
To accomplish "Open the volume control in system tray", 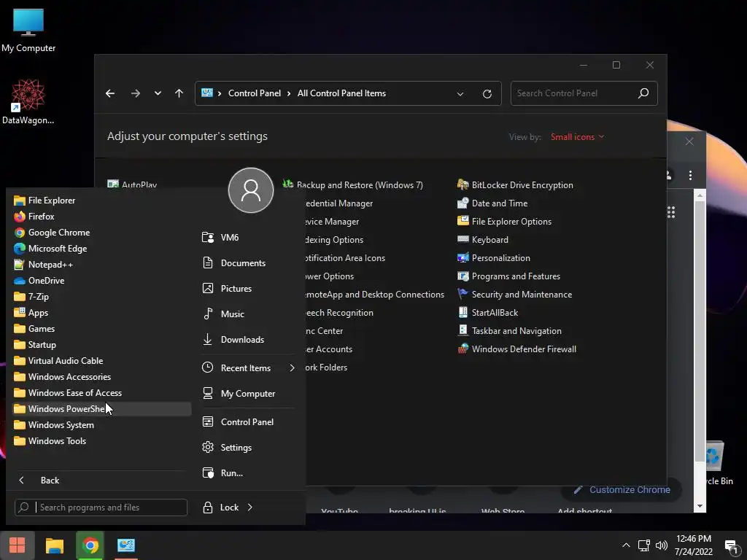I will click(661, 545).
